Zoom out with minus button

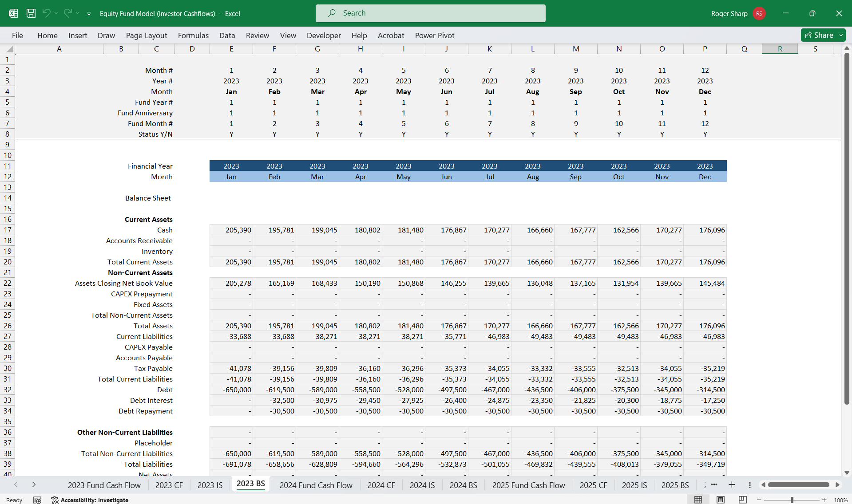[759, 500]
